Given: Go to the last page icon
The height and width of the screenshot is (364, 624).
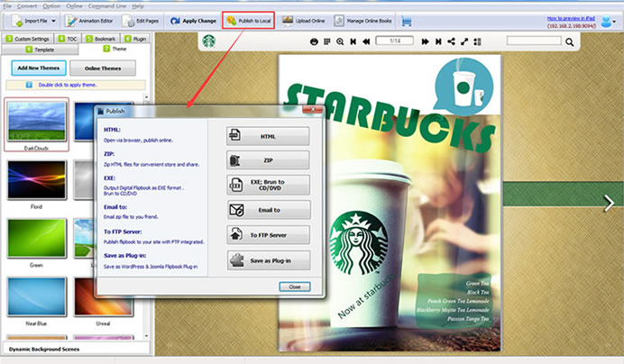Looking at the screenshot, I should pos(438,41).
